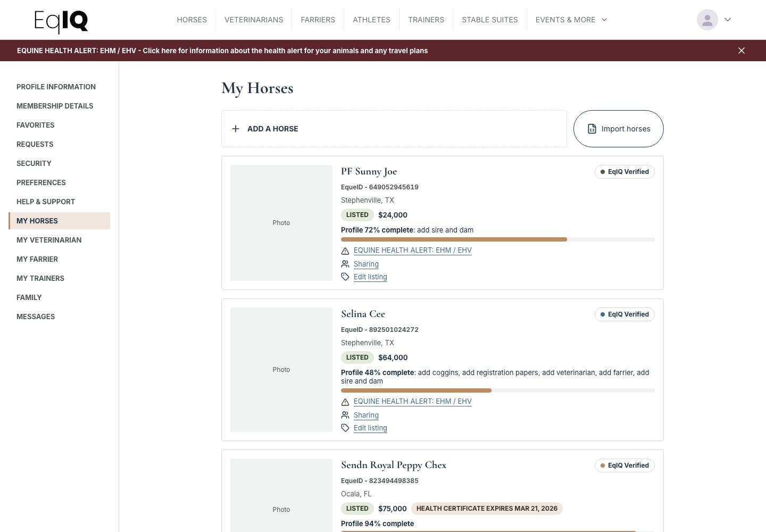Viewport: 766px width, 532px height.
Task: Expand Events & More dropdown
Action: (x=571, y=20)
